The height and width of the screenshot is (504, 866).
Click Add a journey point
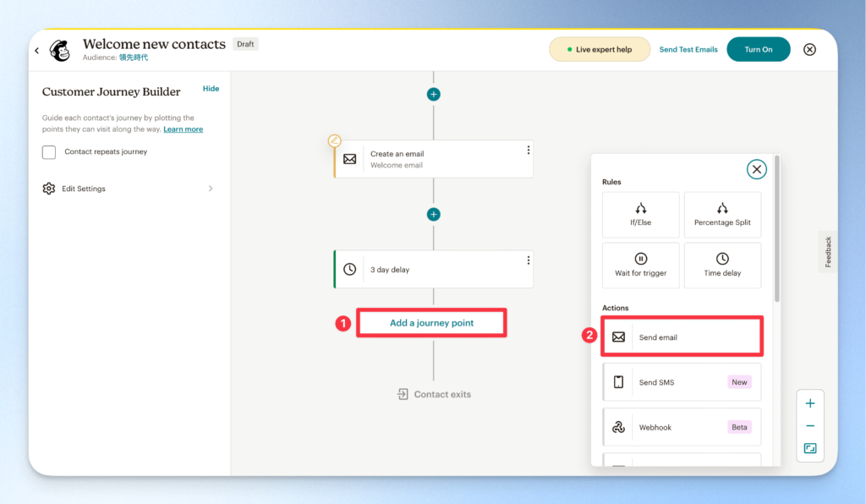431,323
